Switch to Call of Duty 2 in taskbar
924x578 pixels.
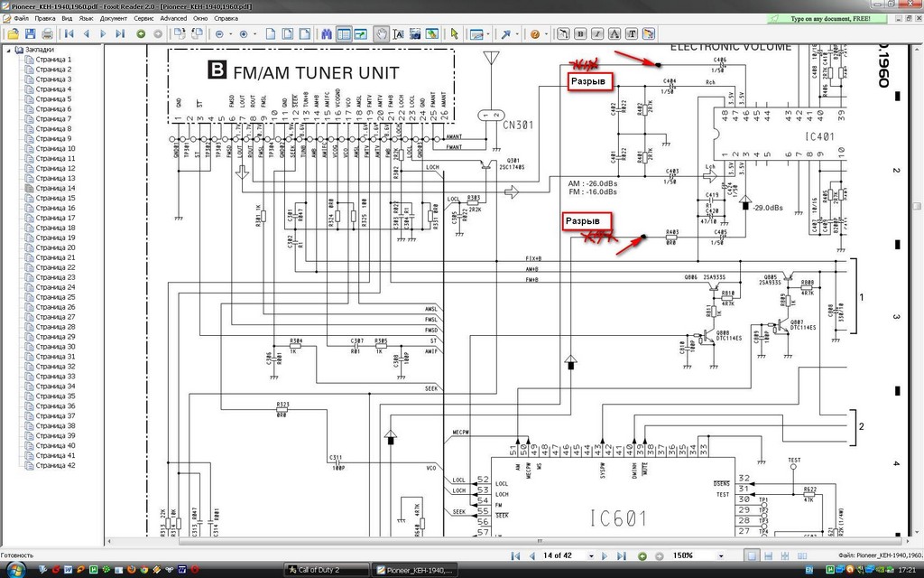tap(327, 570)
